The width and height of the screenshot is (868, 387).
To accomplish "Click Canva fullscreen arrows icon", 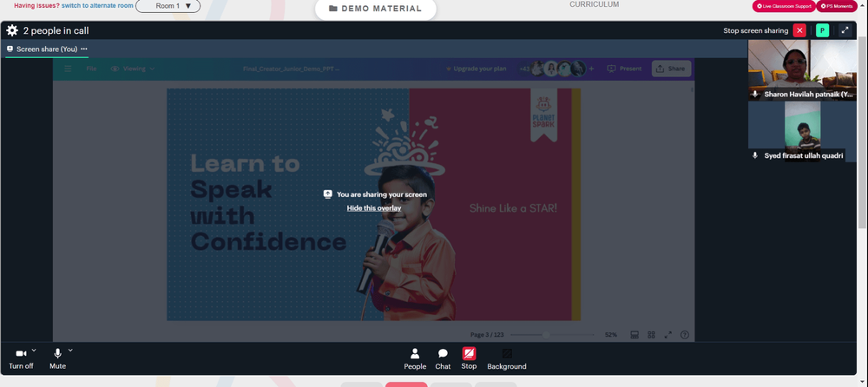I will click(x=668, y=334).
